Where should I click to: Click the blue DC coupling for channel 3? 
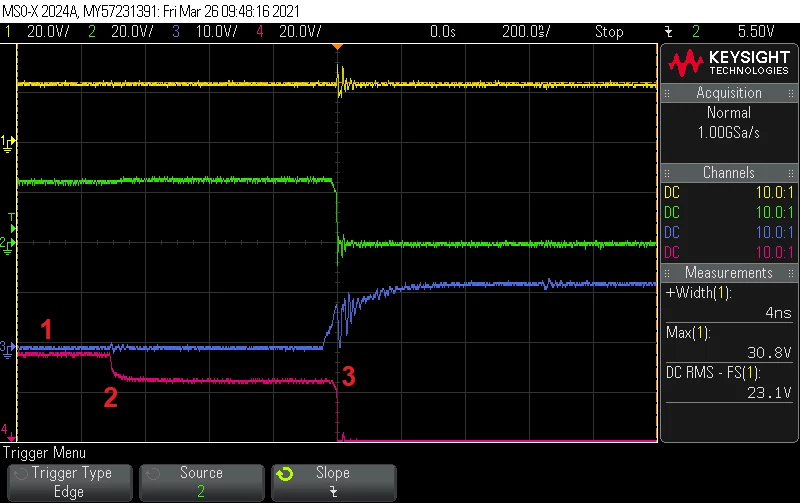[672, 232]
